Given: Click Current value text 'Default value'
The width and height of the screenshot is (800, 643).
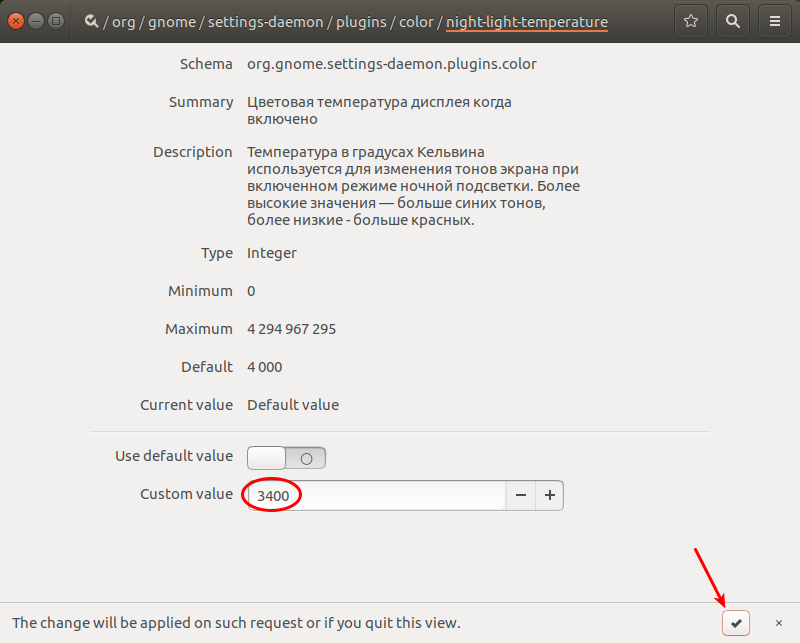Looking at the screenshot, I should (293, 405).
